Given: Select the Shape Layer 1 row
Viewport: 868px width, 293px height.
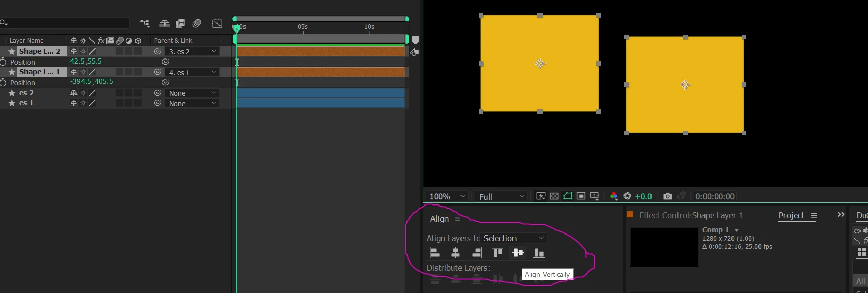Looking at the screenshot, I should click(x=40, y=72).
